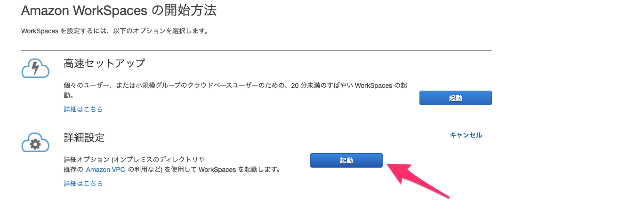The height and width of the screenshot is (209, 644).
Task: Click the lightning cloud quick setup icon
Action: (35, 69)
